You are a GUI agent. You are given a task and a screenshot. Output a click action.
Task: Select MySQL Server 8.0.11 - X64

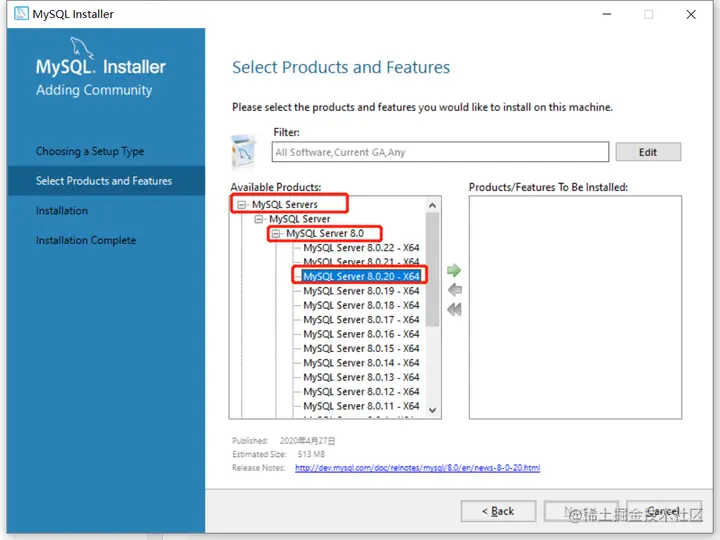[x=361, y=406]
